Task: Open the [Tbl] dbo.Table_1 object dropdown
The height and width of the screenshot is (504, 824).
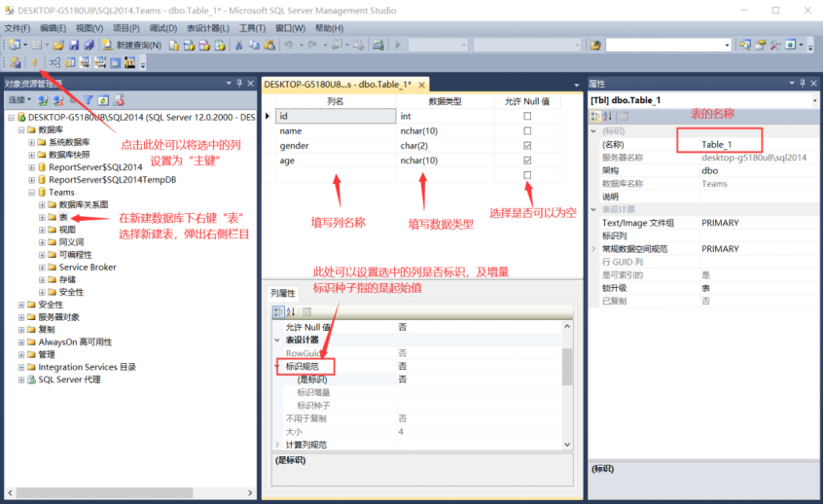Action: (x=815, y=100)
